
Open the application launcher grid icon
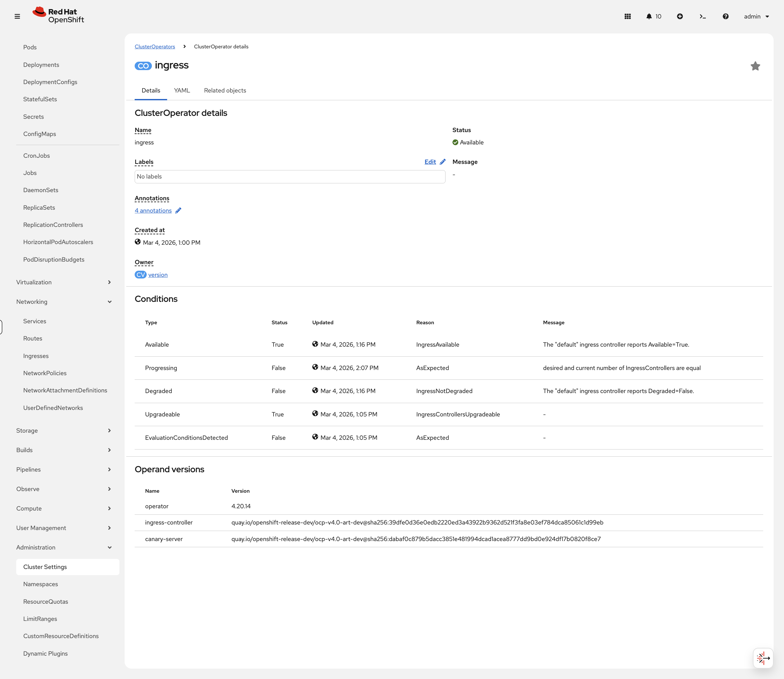[x=628, y=16]
